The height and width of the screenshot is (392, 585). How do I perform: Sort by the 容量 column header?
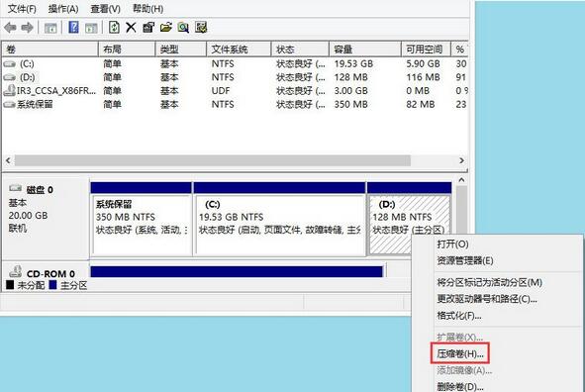(365, 49)
